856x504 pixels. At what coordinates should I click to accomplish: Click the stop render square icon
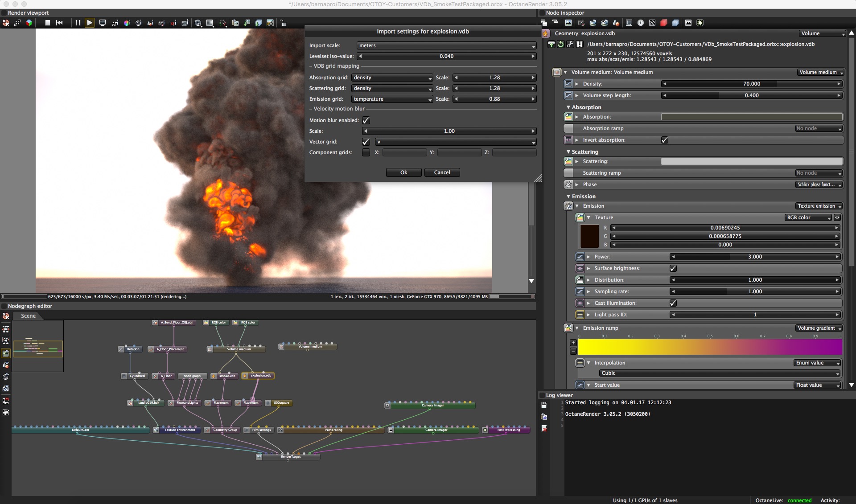point(48,23)
